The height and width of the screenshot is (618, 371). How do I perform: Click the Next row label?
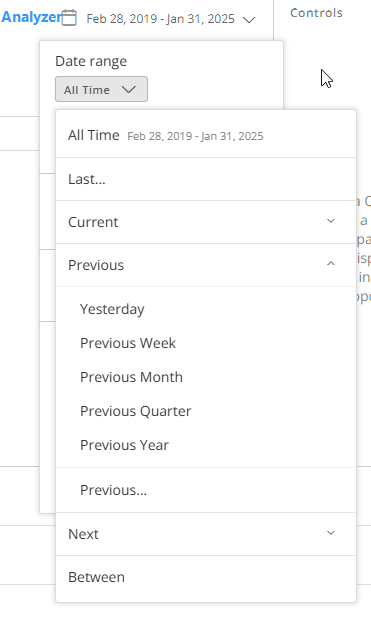83,534
